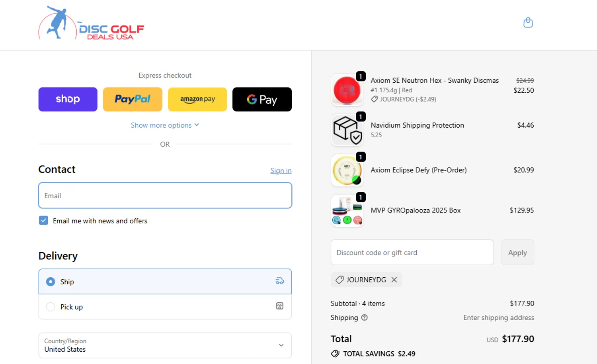Click the Disc Golf Deals USA logo
This screenshot has height=364, width=597.
pyautogui.click(x=91, y=23)
